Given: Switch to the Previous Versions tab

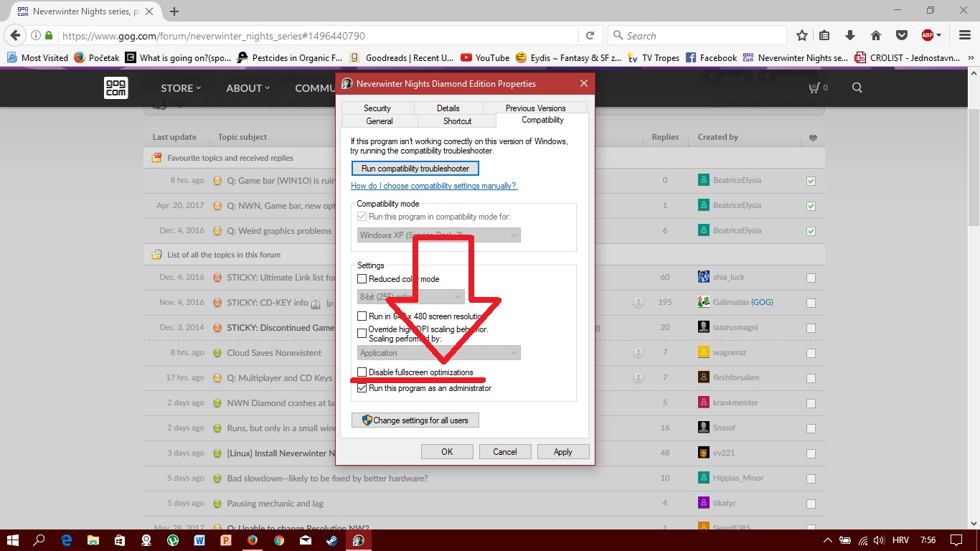Looking at the screenshot, I should click(x=535, y=108).
